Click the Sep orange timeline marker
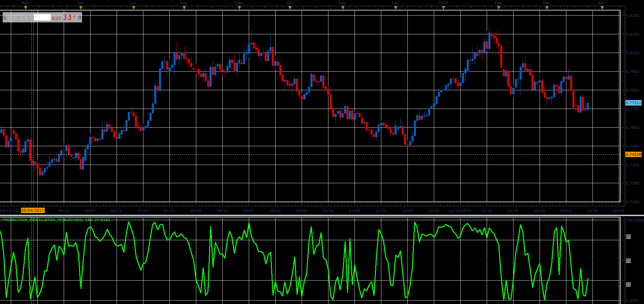The width and height of the screenshot is (644, 304). point(239,8)
